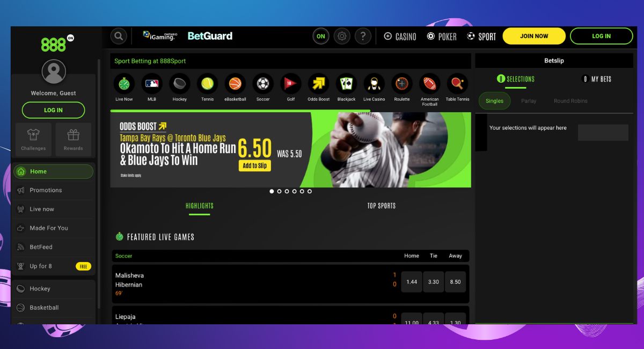Click the yellow JOIN NOW button
Viewport: 644px width, 349px height.
click(x=534, y=36)
